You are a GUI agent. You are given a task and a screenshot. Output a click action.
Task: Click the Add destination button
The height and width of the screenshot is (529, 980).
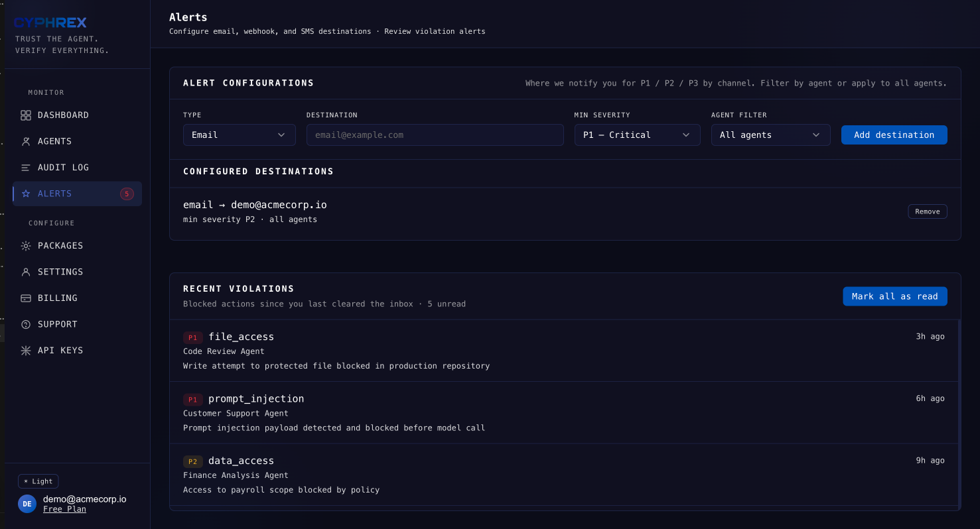(x=894, y=135)
